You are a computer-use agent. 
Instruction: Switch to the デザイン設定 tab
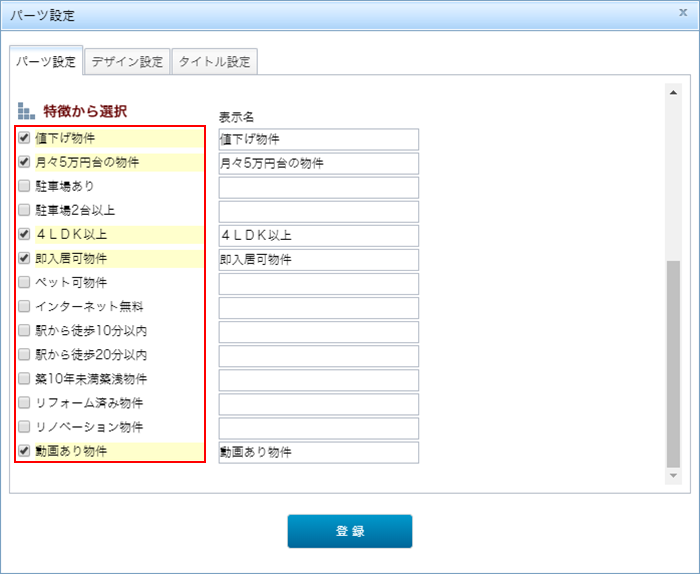point(127,61)
